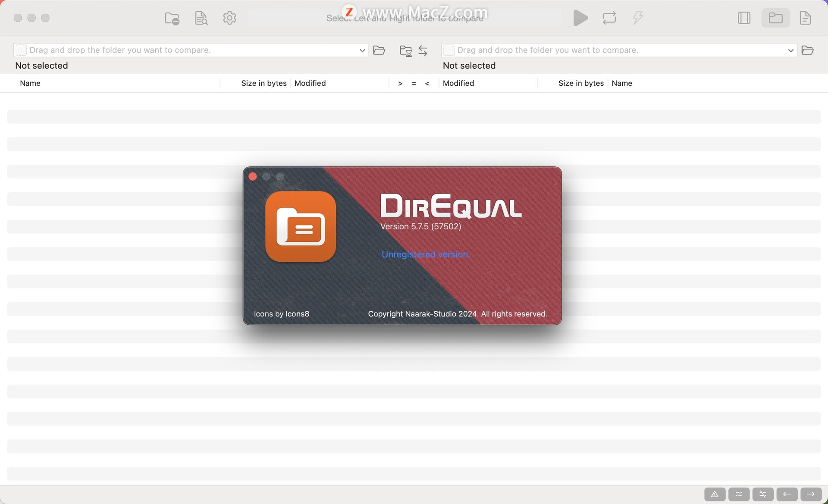Image resolution: width=828 pixels, height=504 pixels.
Task: Toggle the left folder path checkbox
Action: click(x=21, y=50)
